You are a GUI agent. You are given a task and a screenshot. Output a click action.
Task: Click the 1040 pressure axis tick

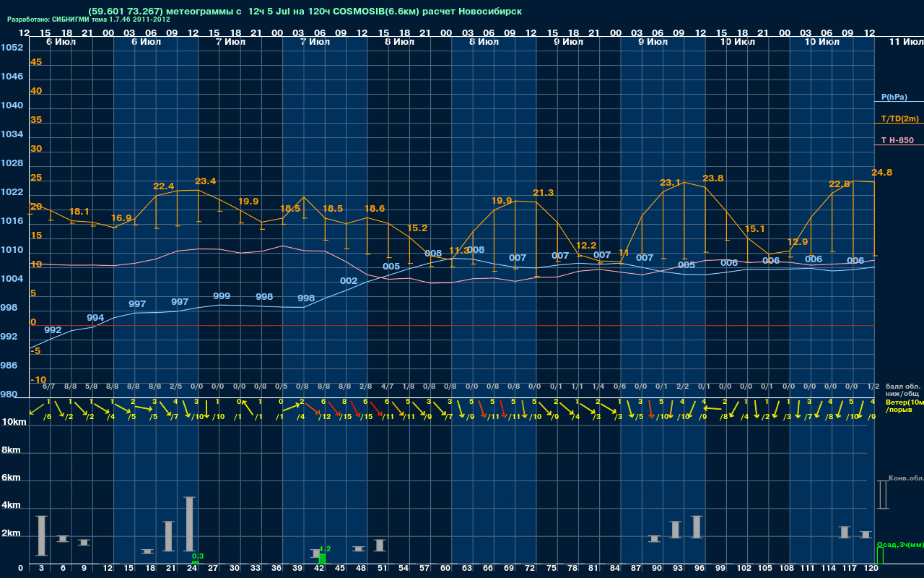(x=12, y=105)
